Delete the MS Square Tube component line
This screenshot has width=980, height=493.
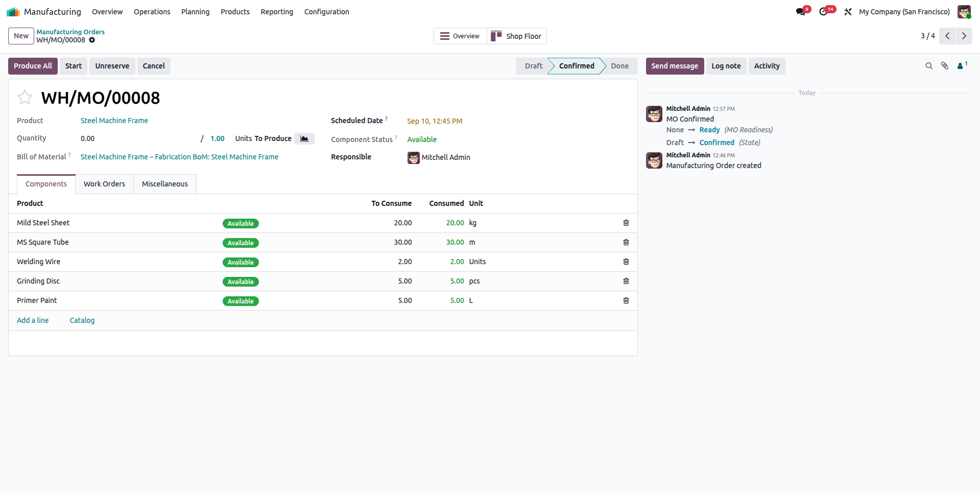click(626, 242)
